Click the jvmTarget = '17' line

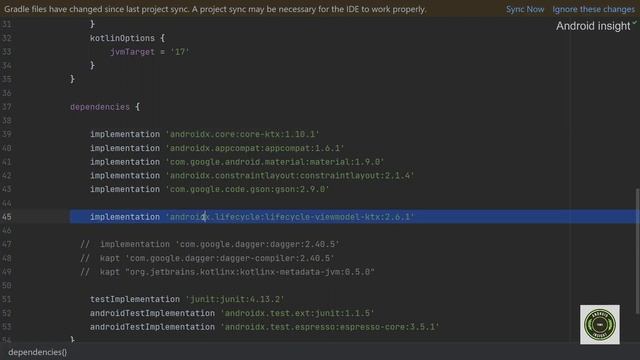point(149,52)
